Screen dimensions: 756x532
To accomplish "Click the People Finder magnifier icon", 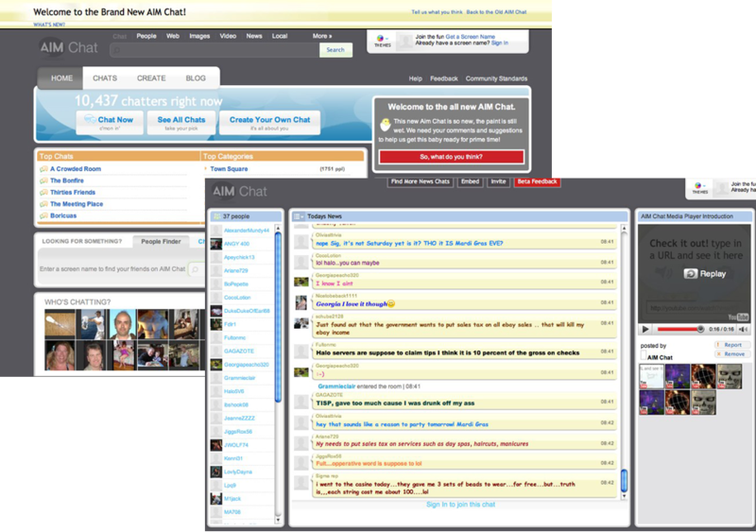I will coord(195,269).
